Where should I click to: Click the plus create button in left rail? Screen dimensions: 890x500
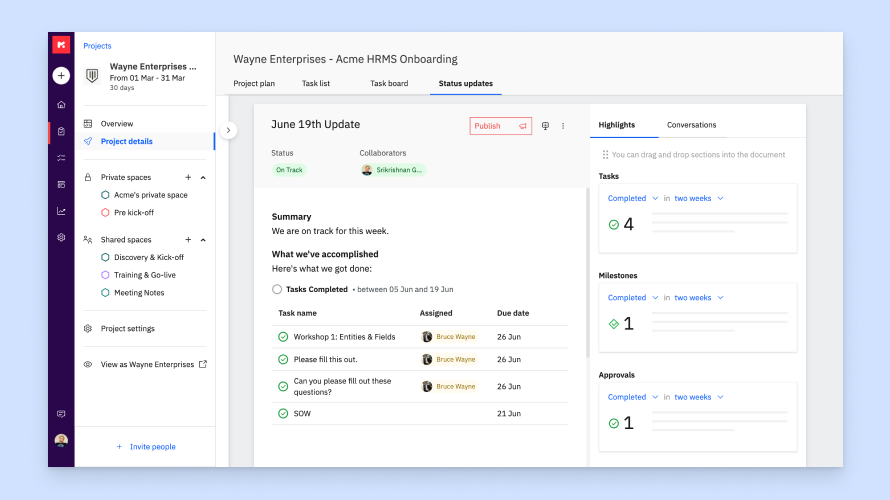pyautogui.click(x=61, y=76)
